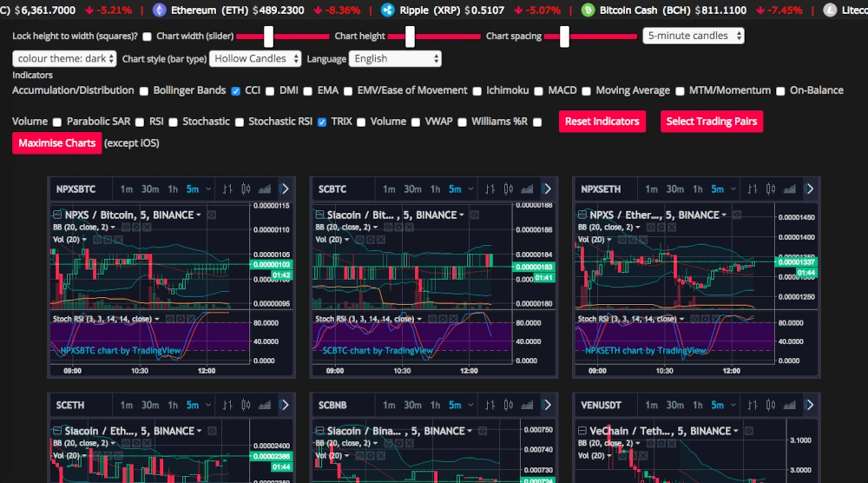868x483 pixels.
Task: Open the colour theme dropdown
Action: 64,59
